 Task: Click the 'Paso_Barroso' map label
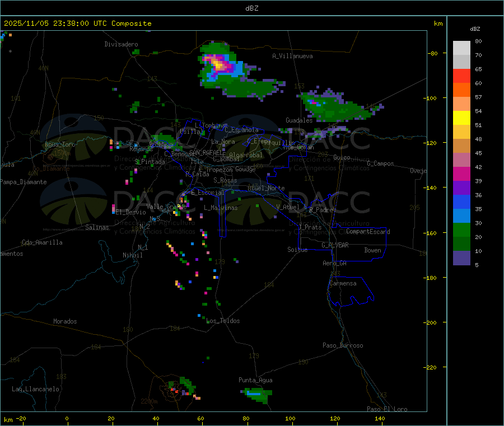tap(343, 345)
